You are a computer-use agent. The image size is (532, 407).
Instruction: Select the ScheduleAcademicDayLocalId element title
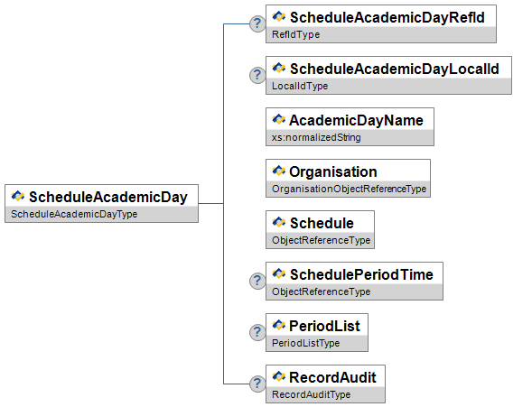pyautogui.click(x=394, y=69)
